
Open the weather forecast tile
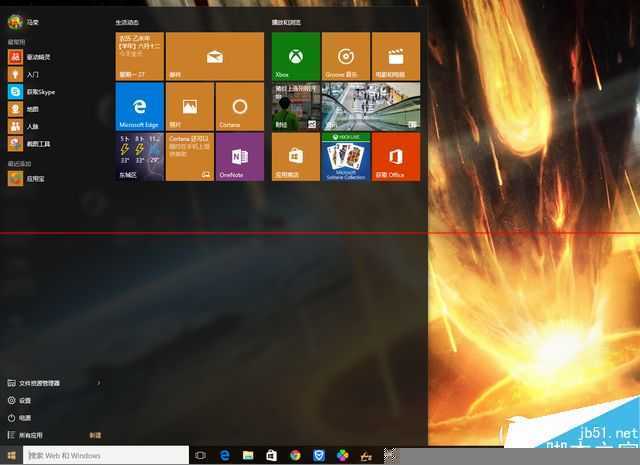(x=140, y=157)
